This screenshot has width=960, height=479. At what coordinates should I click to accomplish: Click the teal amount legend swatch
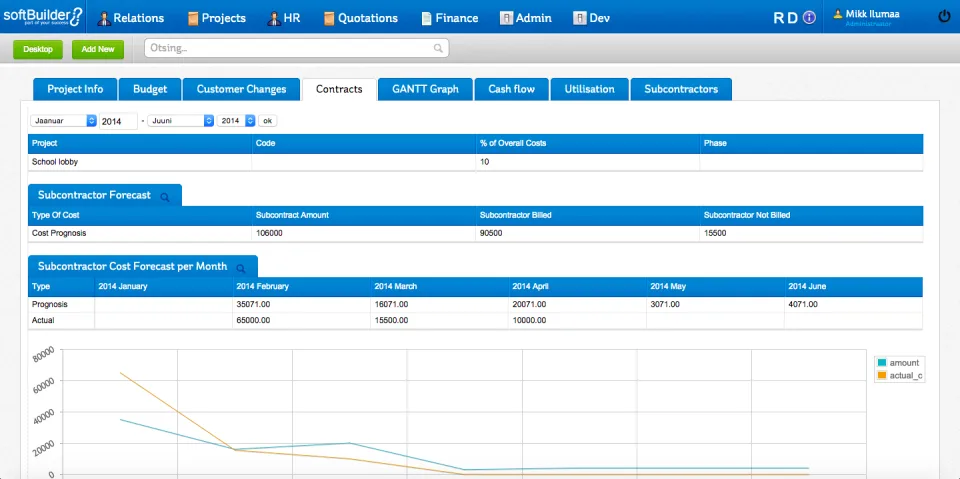coord(882,363)
